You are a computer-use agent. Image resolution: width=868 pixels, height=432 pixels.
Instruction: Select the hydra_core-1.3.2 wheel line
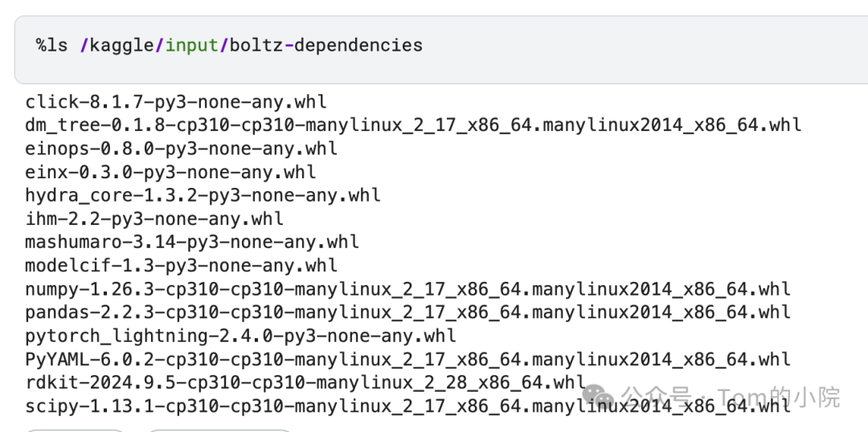coord(203,195)
